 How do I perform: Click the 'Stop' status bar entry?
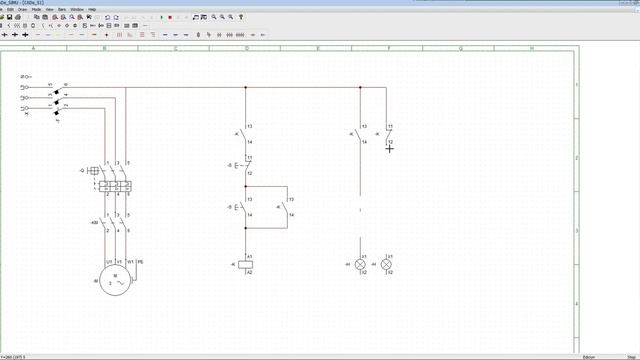632,357
